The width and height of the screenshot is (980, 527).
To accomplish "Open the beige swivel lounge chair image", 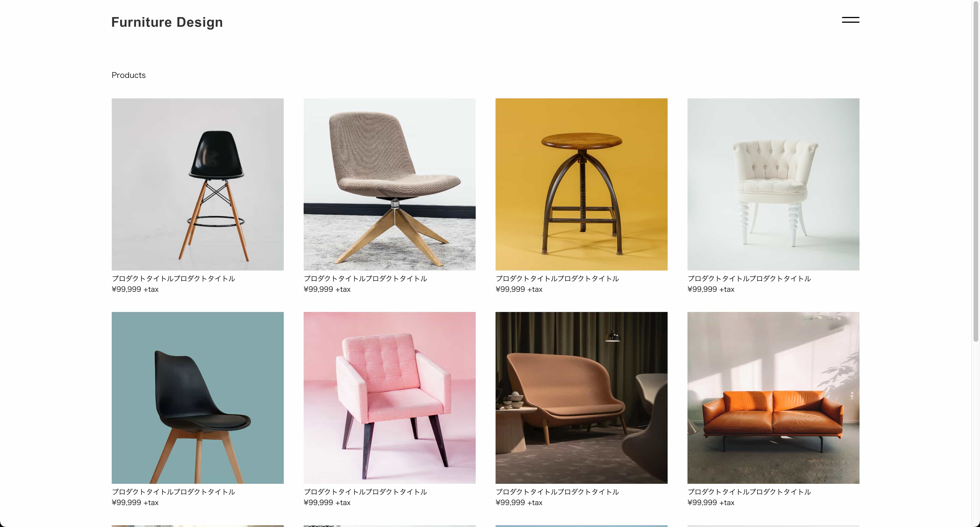I will click(x=389, y=184).
